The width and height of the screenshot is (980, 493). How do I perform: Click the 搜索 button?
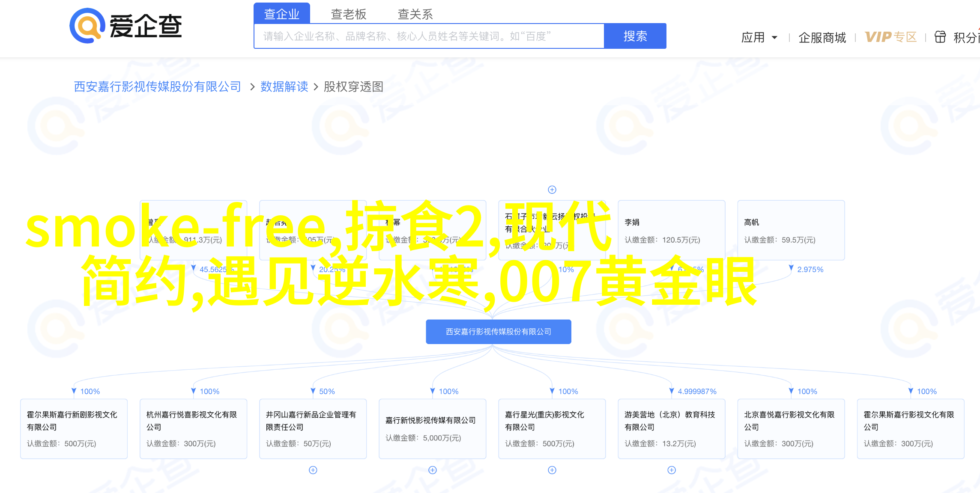point(635,36)
